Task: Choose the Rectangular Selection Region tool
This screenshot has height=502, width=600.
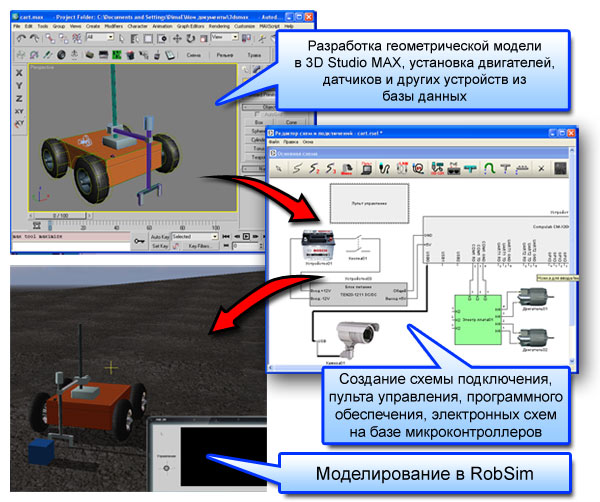Action: 148,38
